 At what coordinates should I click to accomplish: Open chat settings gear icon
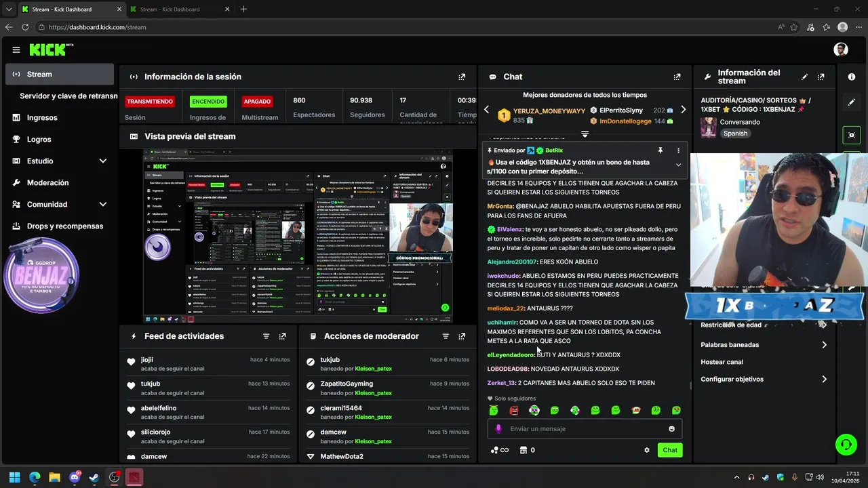point(647,450)
